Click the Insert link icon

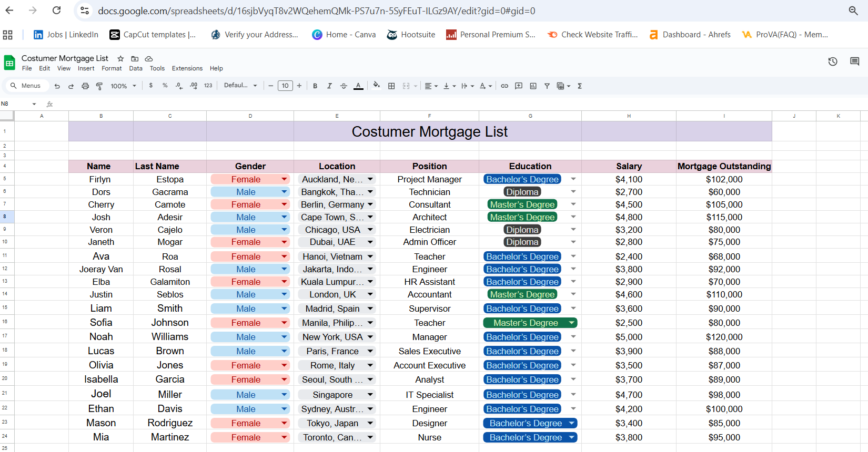tap(504, 86)
